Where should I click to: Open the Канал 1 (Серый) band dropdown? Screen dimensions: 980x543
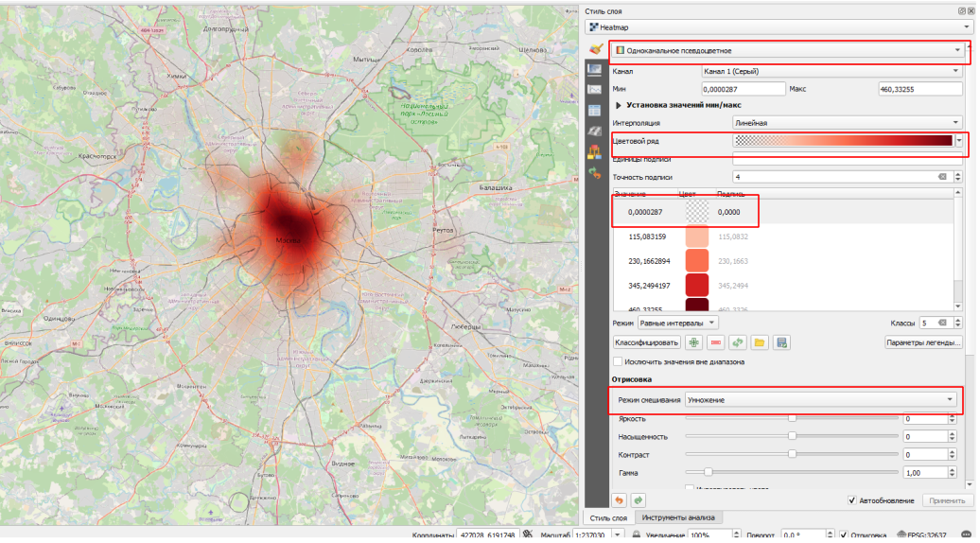pos(831,71)
